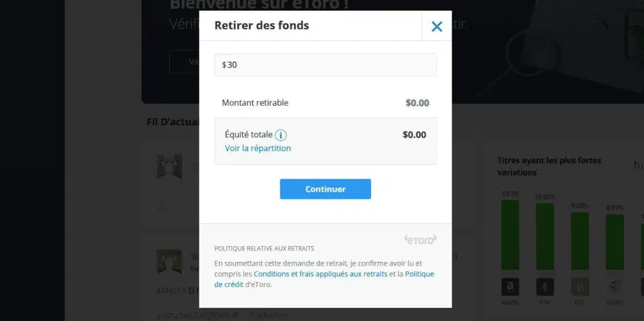Screen dimensions: 644x321
Task: Click the Traduction link below the post
Action: coord(269,315)
